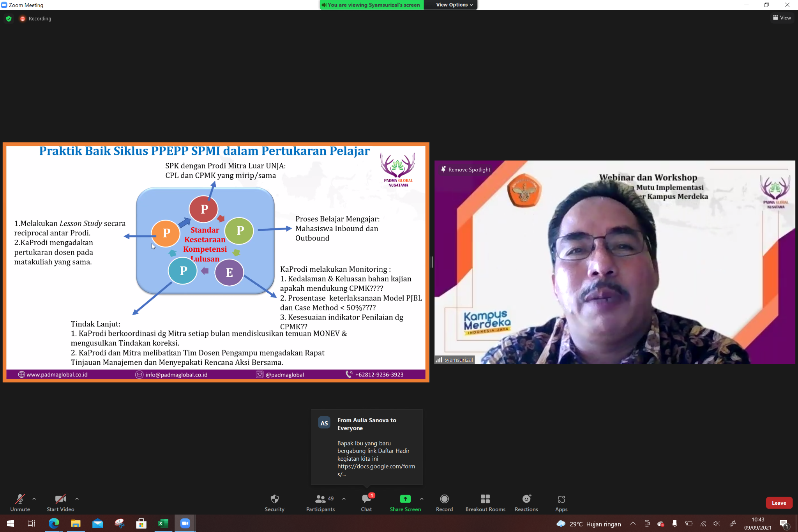Click Remove Spotlight on Syamsurizal's video

click(x=465, y=170)
